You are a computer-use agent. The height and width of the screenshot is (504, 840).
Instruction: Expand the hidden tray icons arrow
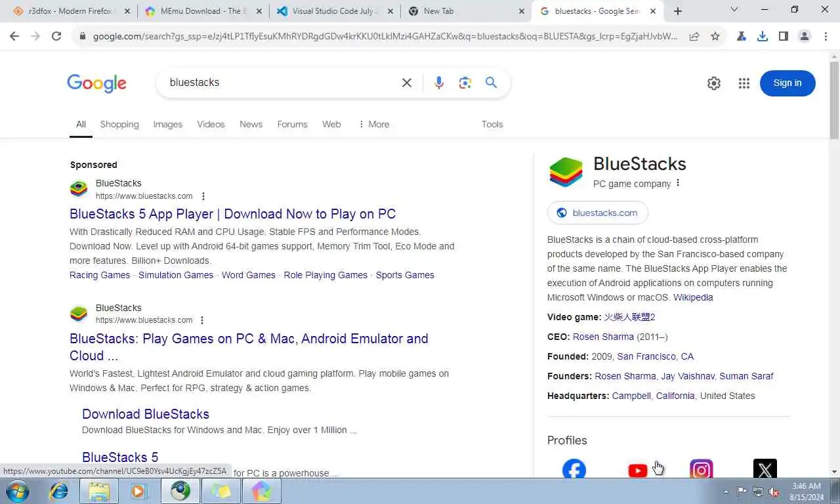[x=726, y=492]
